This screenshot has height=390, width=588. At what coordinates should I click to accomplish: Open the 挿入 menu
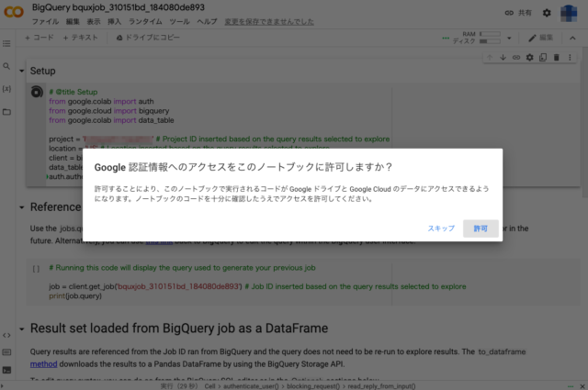point(114,22)
